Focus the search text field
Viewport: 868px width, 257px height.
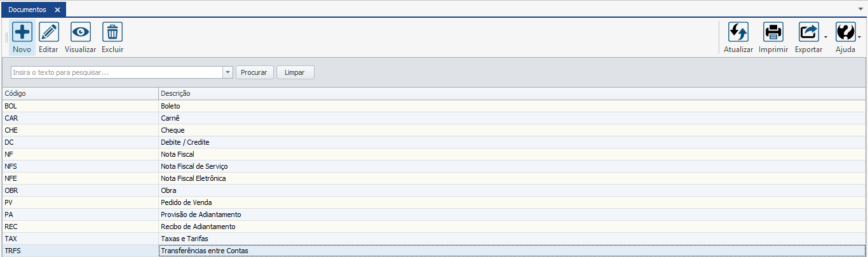117,72
